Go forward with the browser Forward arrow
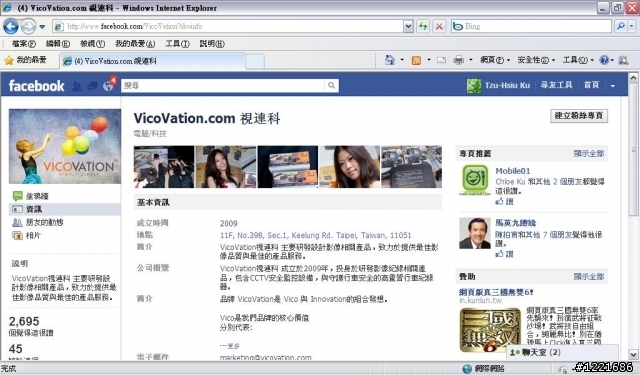The image size is (640, 375). (28, 27)
